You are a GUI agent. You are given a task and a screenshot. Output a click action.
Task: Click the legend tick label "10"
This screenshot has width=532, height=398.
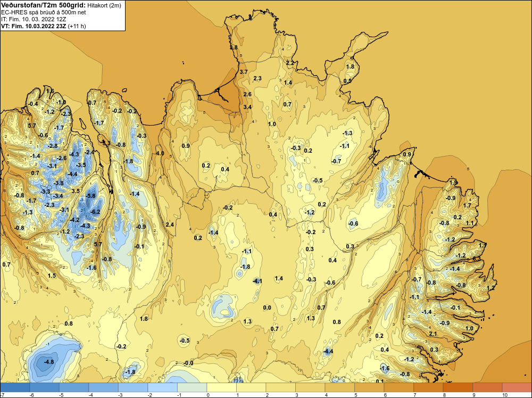point(504,395)
